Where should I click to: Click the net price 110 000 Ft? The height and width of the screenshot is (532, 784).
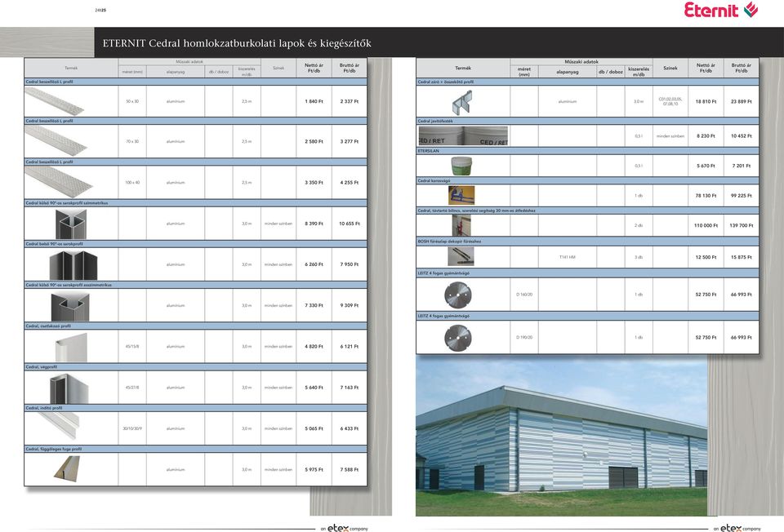(x=706, y=225)
